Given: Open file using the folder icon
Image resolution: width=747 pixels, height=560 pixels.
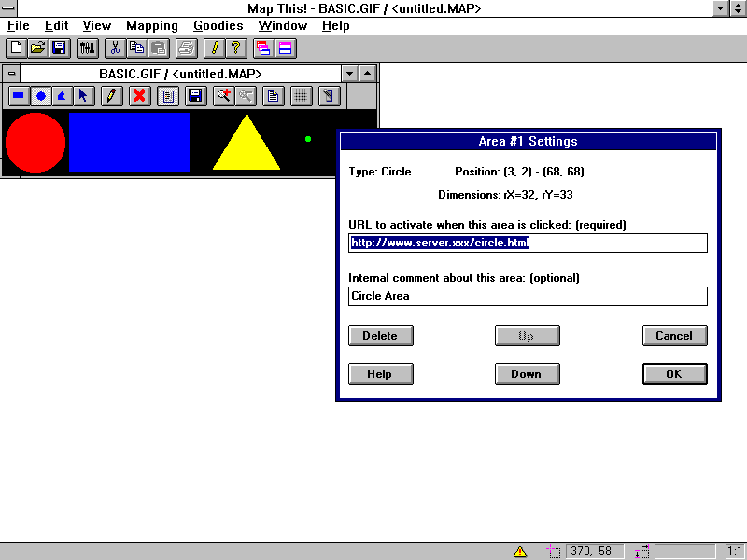Looking at the screenshot, I should point(37,48).
